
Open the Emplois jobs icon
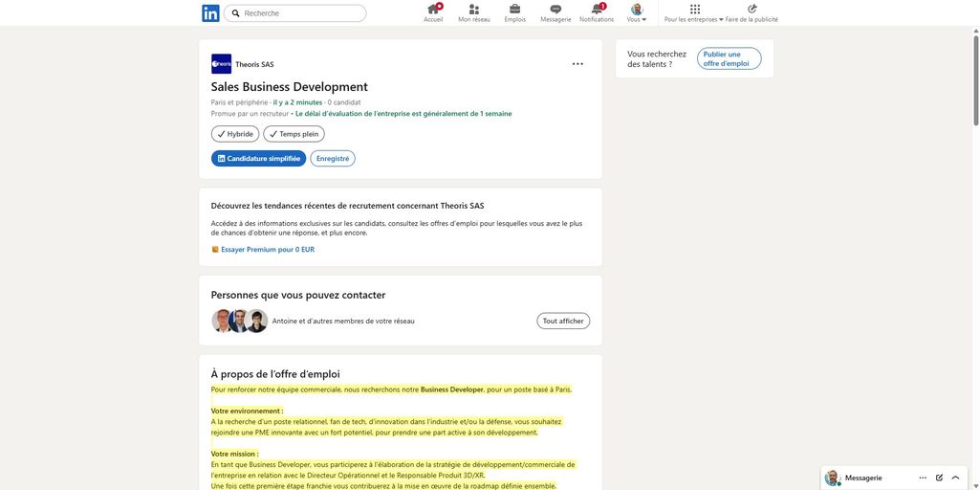(x=514, y=9)
